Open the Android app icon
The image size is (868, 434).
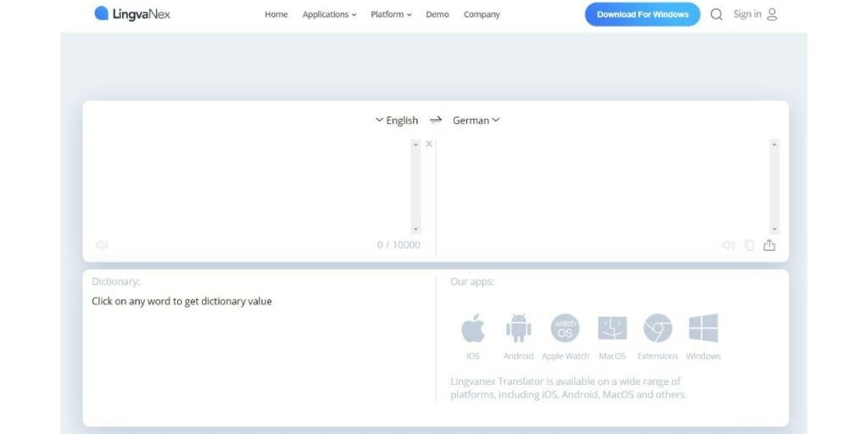click(x=519, y=328)
